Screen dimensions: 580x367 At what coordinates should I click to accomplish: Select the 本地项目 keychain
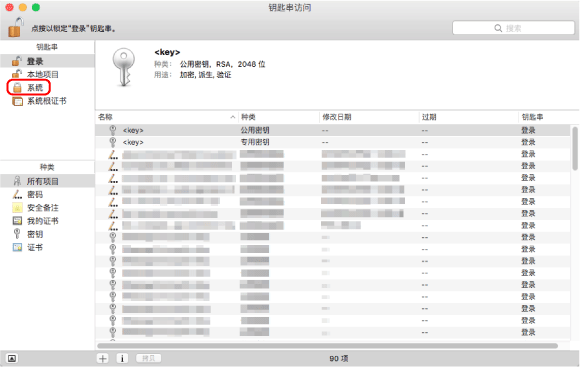pos(47,74)
